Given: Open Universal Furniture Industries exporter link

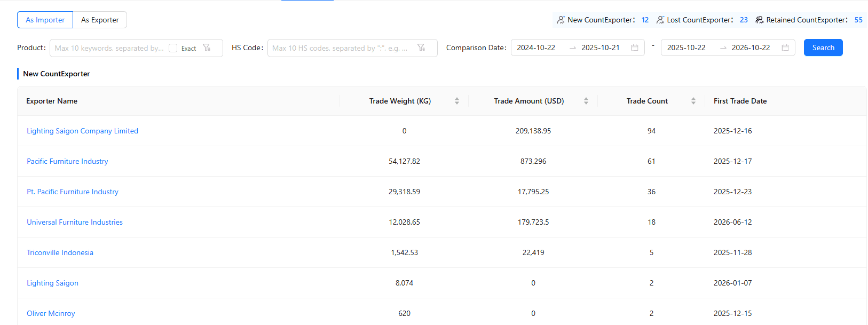Looking at the screenshot, I should coord(75,222).
